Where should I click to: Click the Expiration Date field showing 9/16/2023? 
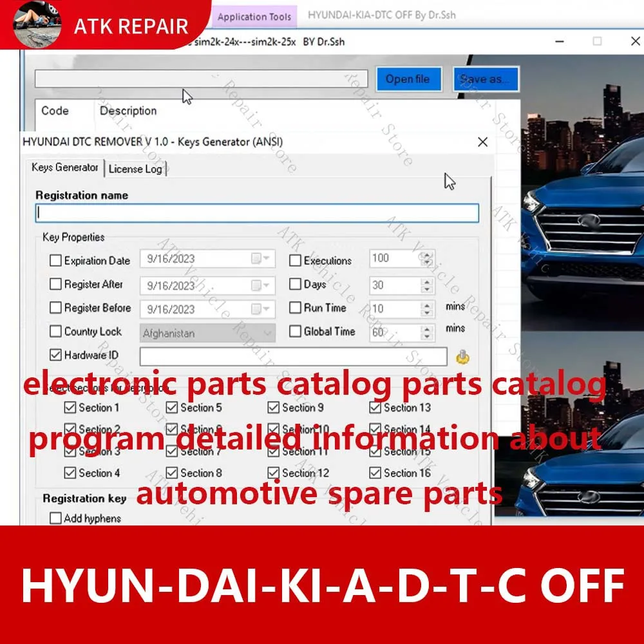point(207,259)
